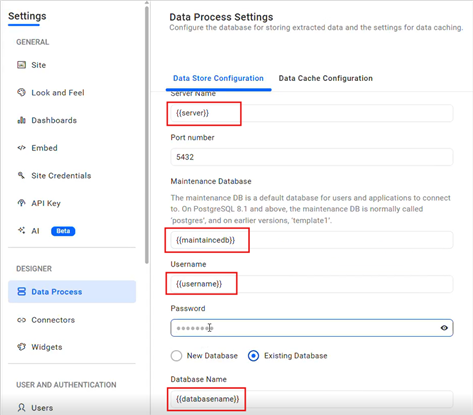Click the Beta badge next to AI
473x415 pixels.
click(x=63, y=231)
